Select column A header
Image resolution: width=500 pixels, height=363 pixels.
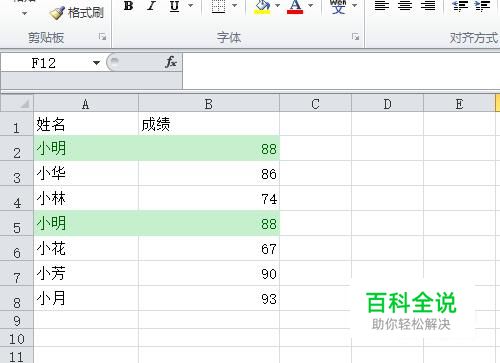(x=86, y=104)
